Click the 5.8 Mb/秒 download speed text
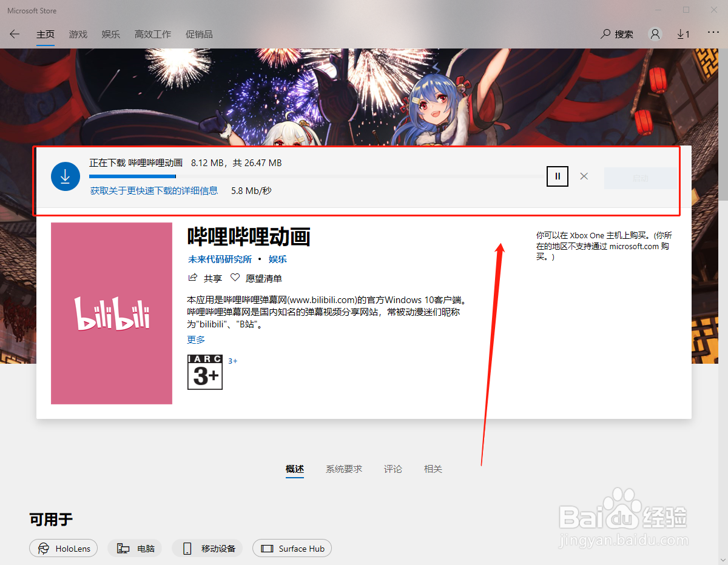Viewport: 728px width, 565px height. click(251, 190)
